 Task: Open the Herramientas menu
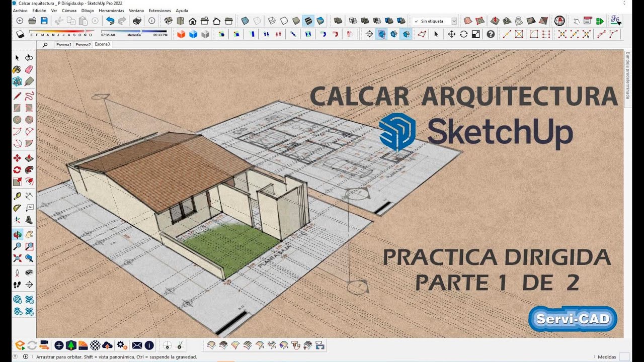coord(111,11)
